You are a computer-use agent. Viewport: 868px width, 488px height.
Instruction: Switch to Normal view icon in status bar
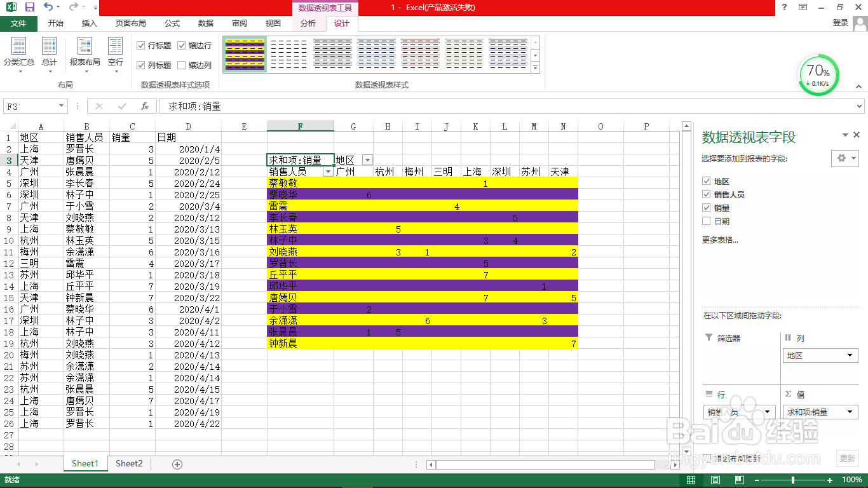(691, 480)
